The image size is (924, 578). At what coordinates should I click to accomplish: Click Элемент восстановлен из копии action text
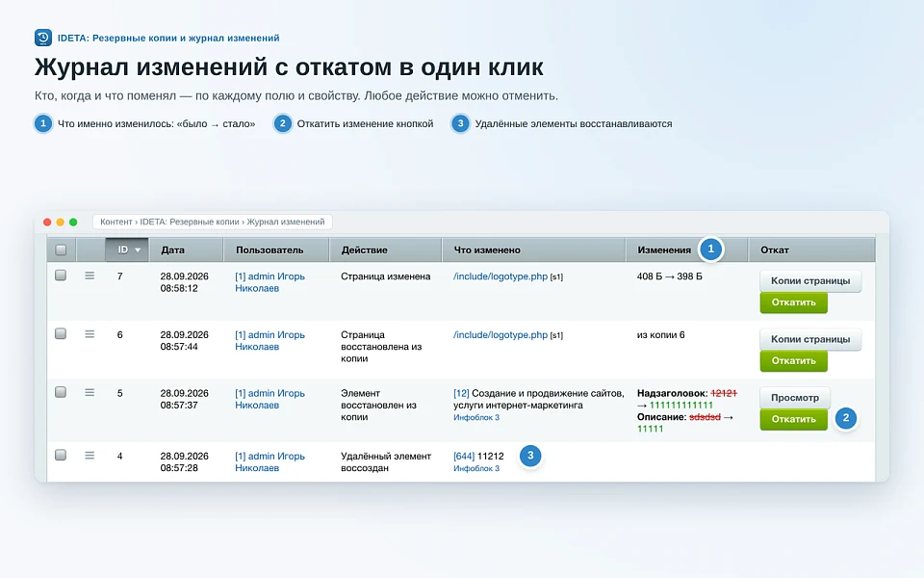pos(379,405)
